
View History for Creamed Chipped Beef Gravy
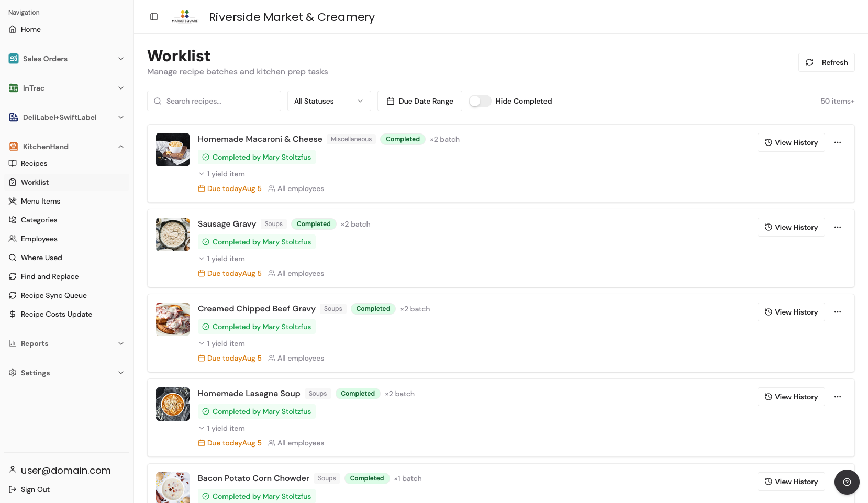point(791,312)
